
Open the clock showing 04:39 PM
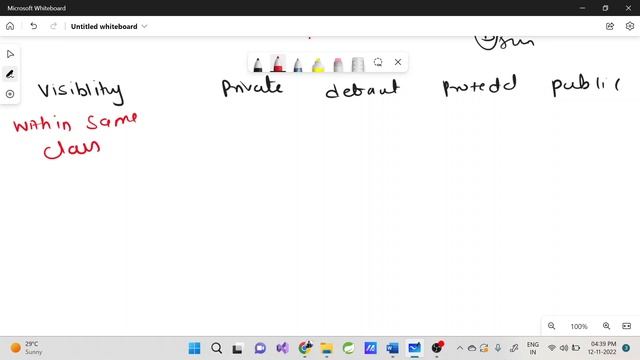[602, 348]
